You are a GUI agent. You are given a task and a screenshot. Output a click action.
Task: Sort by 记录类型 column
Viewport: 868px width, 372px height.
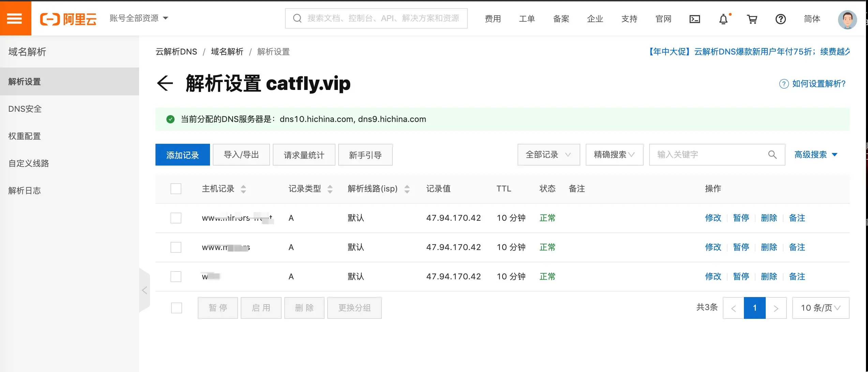click(x=330, y=189)
